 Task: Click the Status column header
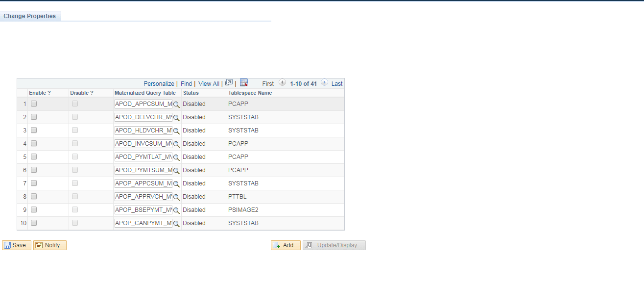[191, 93]
